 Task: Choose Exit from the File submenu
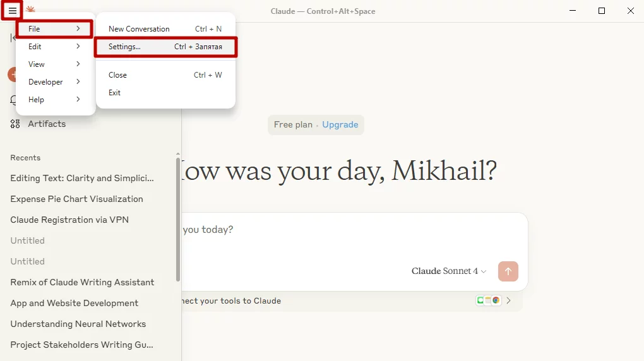[165, 92]
